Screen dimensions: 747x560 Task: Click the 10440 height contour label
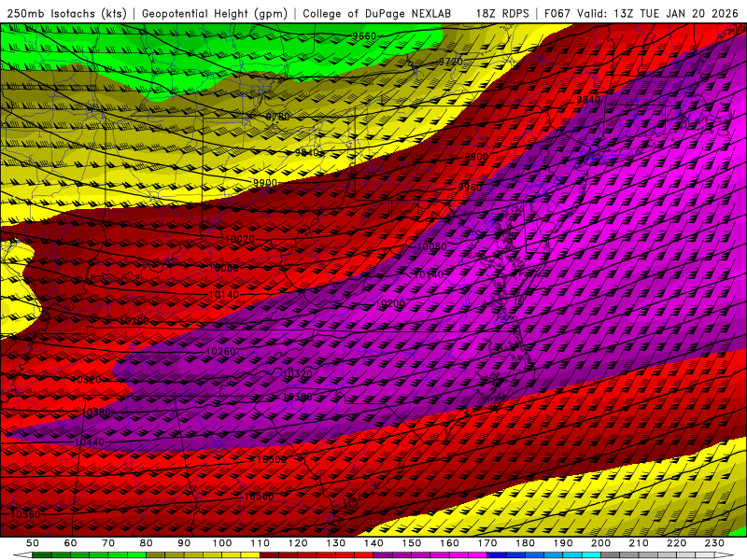coord(89,441)
